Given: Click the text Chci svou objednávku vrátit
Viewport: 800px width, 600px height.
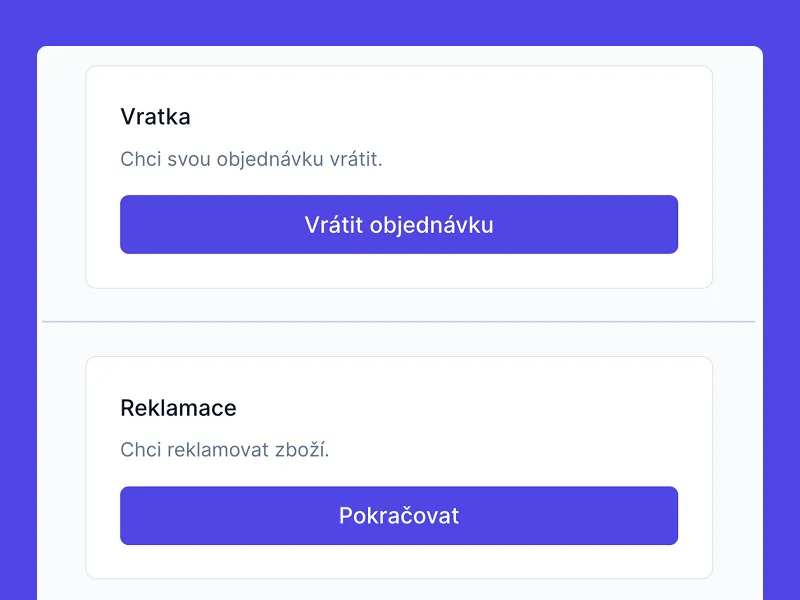Looking at the screenshot, I should 254,159.
